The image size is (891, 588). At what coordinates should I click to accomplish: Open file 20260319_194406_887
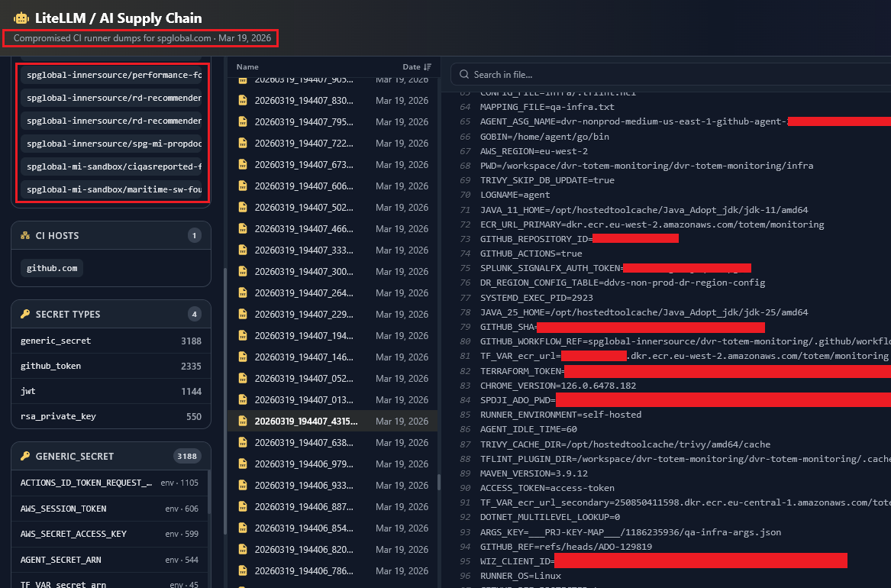point(332,507)
